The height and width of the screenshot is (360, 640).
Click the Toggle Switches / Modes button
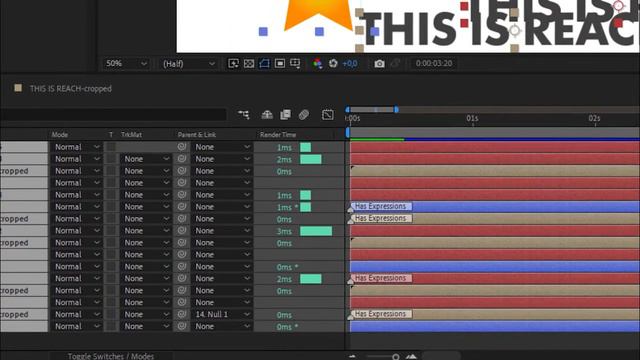[111, 356]
